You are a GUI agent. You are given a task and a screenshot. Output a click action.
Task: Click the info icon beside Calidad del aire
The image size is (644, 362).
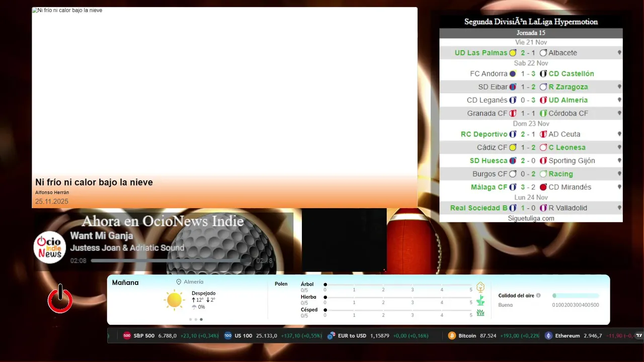[x=538, y=296]
